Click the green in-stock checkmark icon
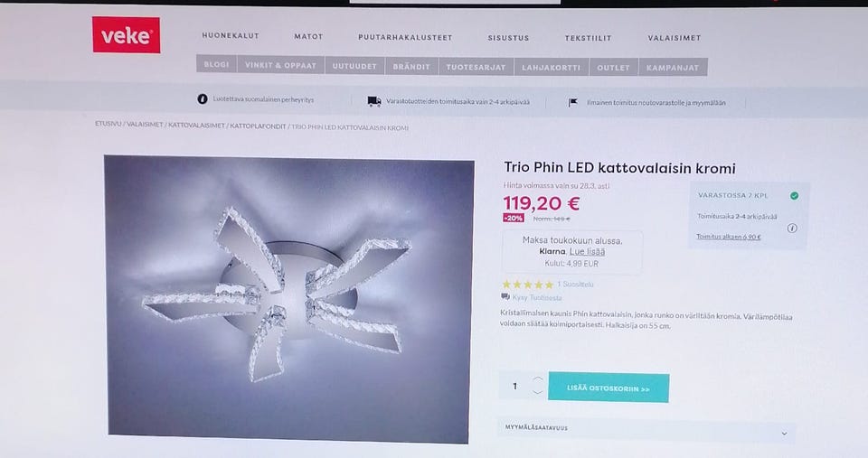Screen dimensions: 868x458 [795, 196]
